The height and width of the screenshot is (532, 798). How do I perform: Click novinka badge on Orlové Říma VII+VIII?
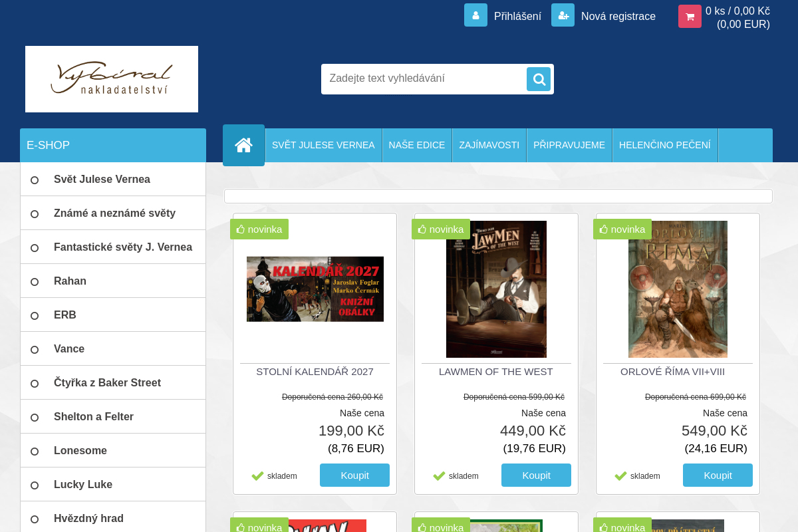(x=622, y=229)
